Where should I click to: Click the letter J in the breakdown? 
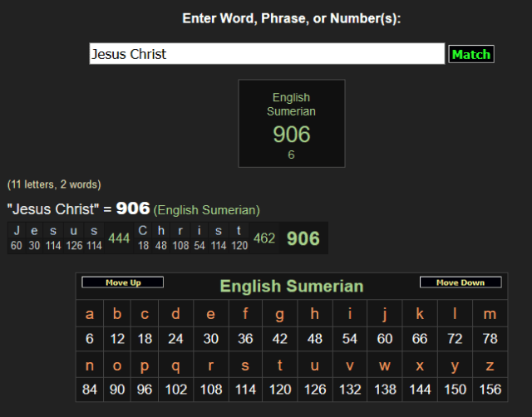pos(17,231)
